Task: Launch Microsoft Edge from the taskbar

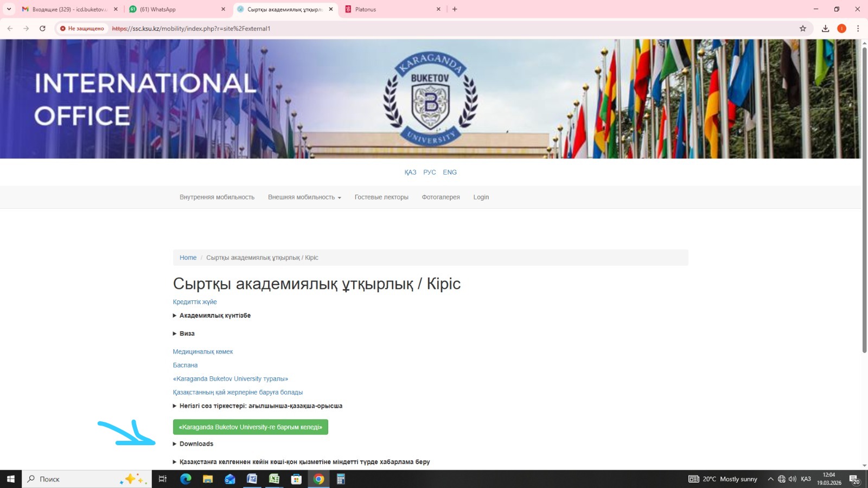Action: (x=186, y=479)
